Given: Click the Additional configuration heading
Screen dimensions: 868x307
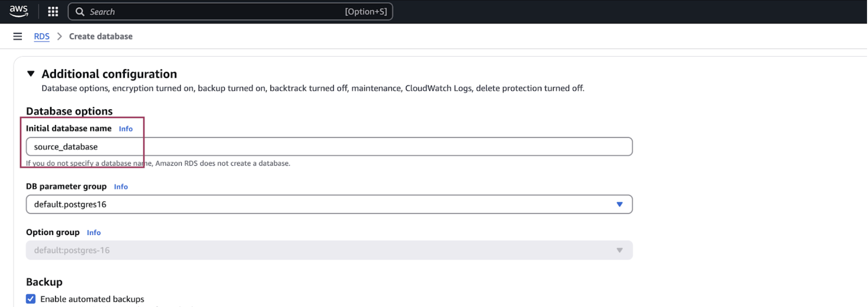Looking at the screenshot, I should (109, 74).
